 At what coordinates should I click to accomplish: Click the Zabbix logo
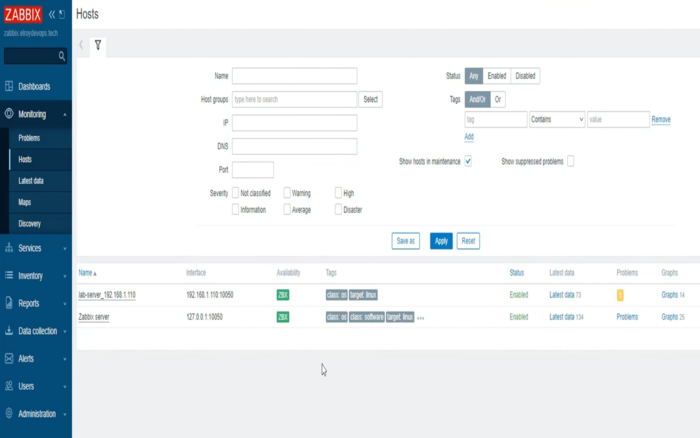click(23, 14)
